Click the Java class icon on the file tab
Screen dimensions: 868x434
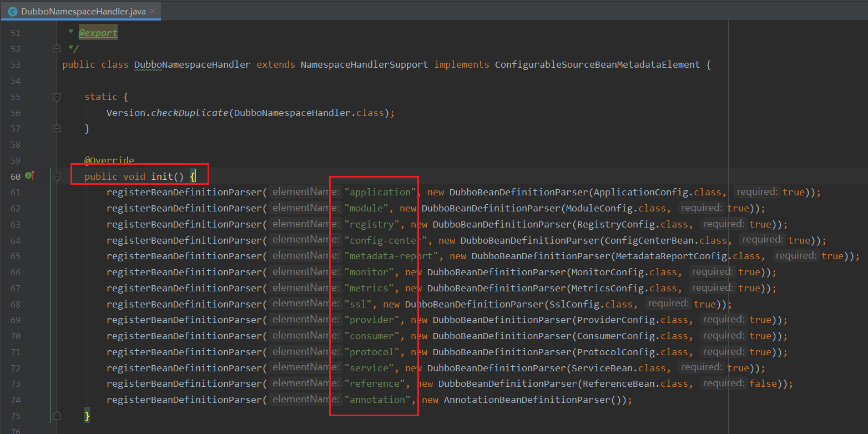click(12, 11)
